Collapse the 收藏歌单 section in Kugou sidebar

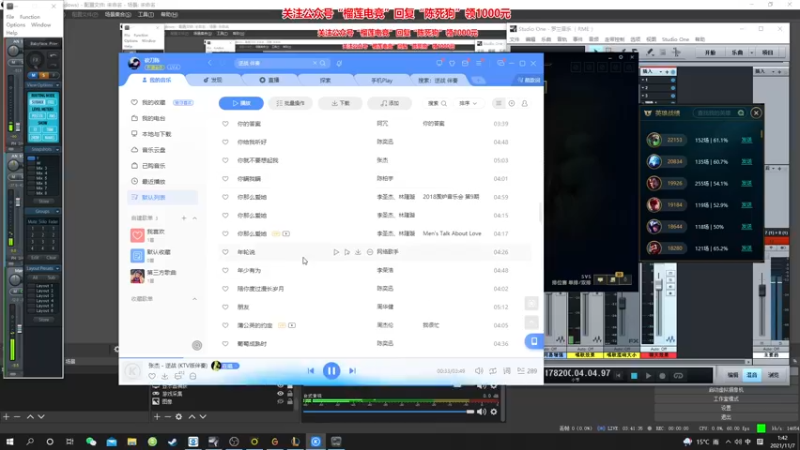(194, 299)
